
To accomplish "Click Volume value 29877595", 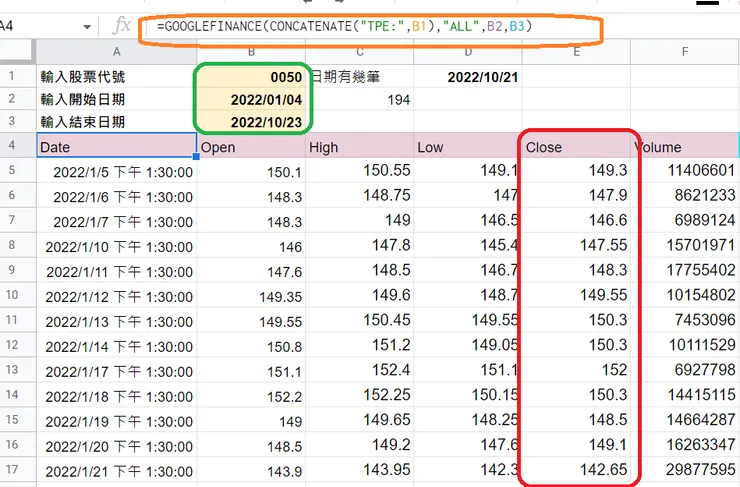I will click(x=685, y=470).
